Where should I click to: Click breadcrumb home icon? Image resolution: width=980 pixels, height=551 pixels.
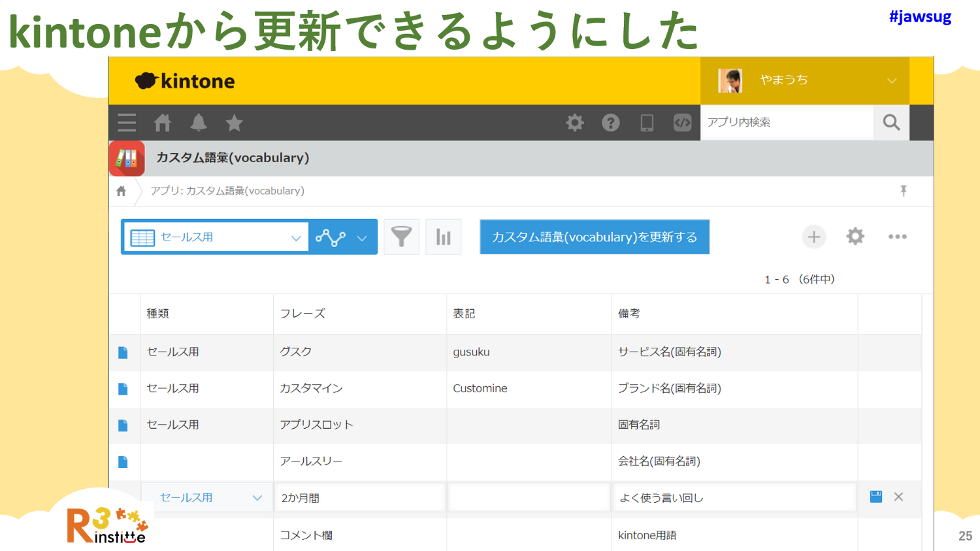point(122,191)
